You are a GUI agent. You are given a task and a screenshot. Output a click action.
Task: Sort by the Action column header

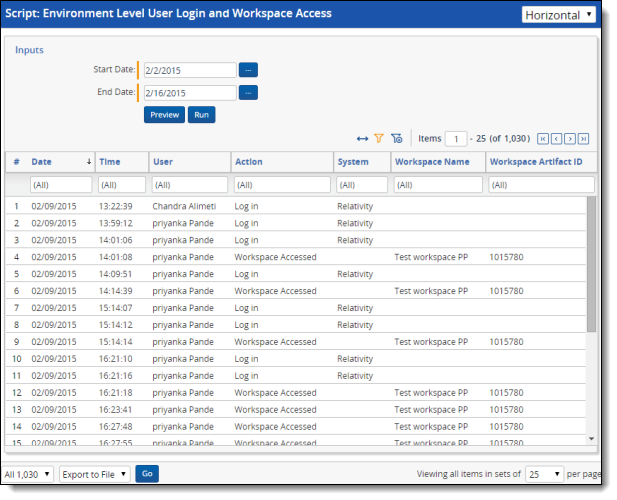(249, 162)
